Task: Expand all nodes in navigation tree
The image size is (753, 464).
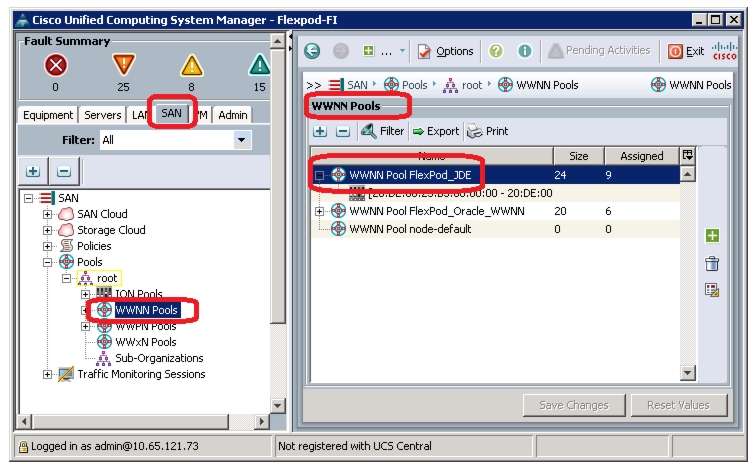Action: [x=33, y=171]
